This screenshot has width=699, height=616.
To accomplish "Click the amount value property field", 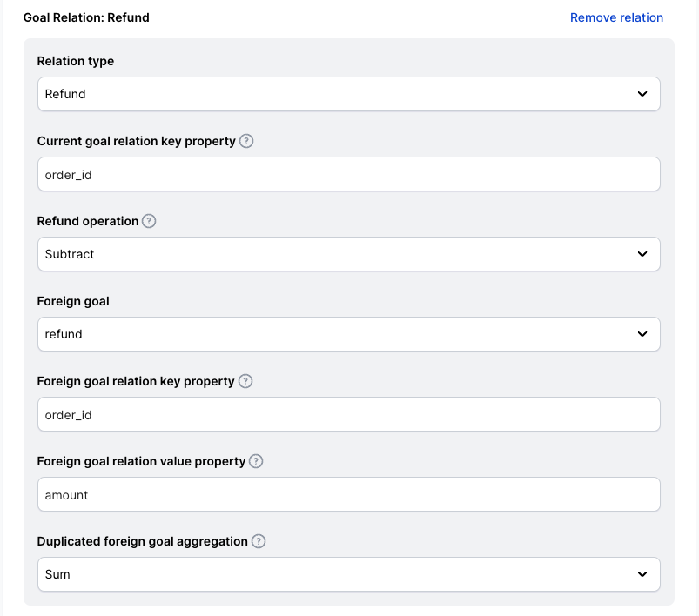I will tap(348, 494).
